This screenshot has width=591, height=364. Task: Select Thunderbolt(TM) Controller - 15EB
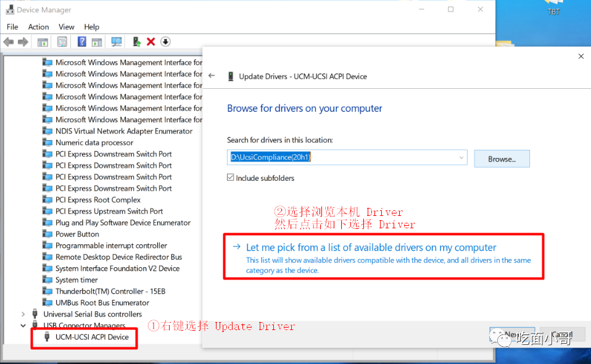click(110, 291)
